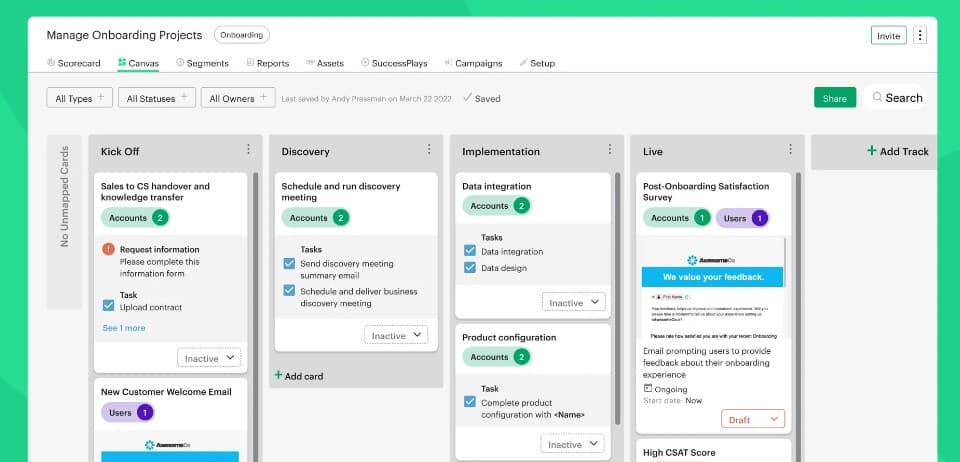The height and width of the screenshot is (462, 960).
Task: Click the Setup pencil icon
Action: [523, 62]
